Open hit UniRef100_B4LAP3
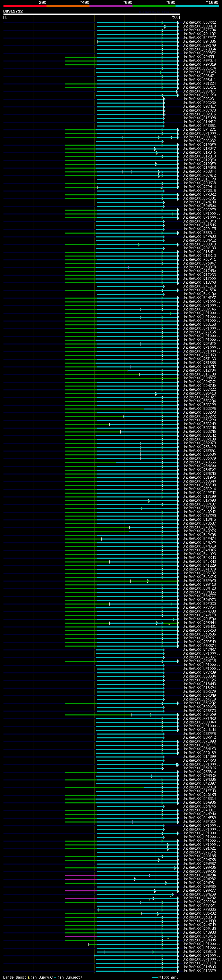 (x=199, y=554)
